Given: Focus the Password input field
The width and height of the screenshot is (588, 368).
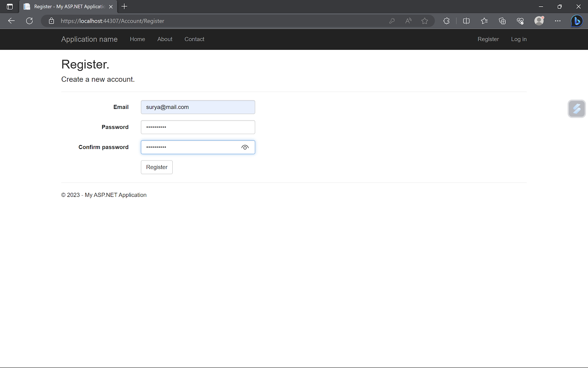Looking at the screenshot, I should pyautogui.click(x=198, y=127).
